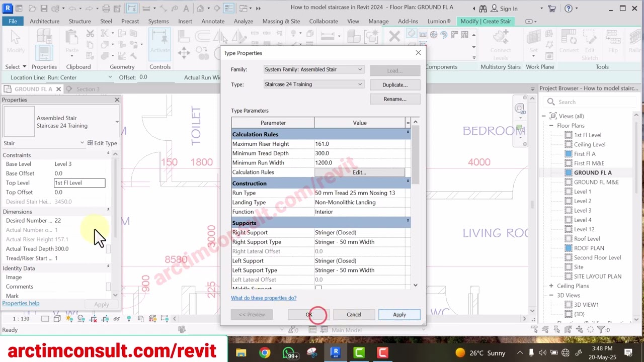The width and height of the screenshot is (644, 362).
Task: Select the U-shape winder run tool
Action: 465,35
